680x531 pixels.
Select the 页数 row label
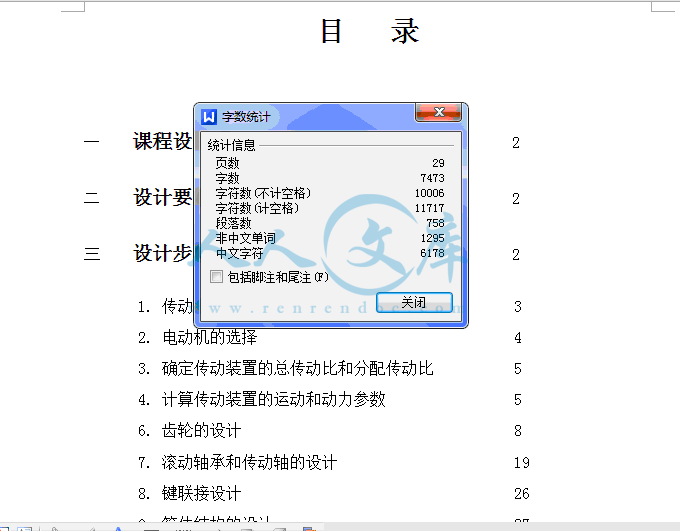coord(227,163)
